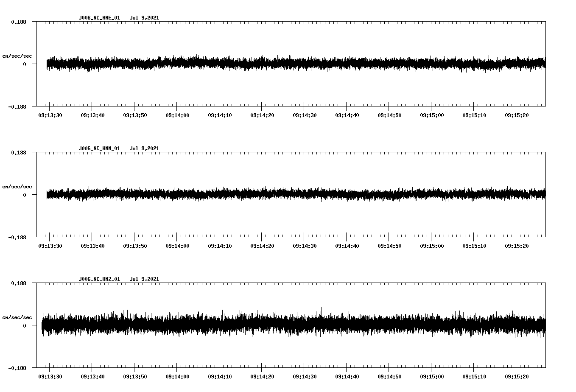The width and height of the screenshot is (576, 392).
Task: Click the -0.188 lower limit on HNN plot
Action: [17, 237]
